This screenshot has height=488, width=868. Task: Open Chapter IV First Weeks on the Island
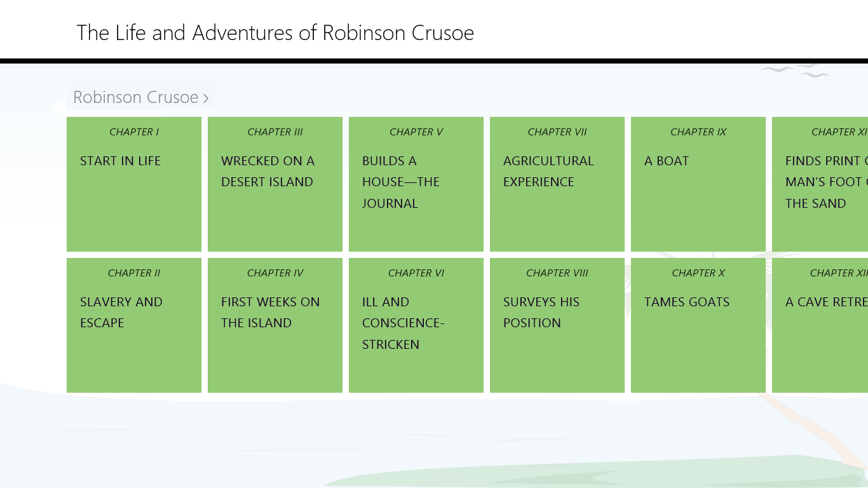tap(275, 325)
